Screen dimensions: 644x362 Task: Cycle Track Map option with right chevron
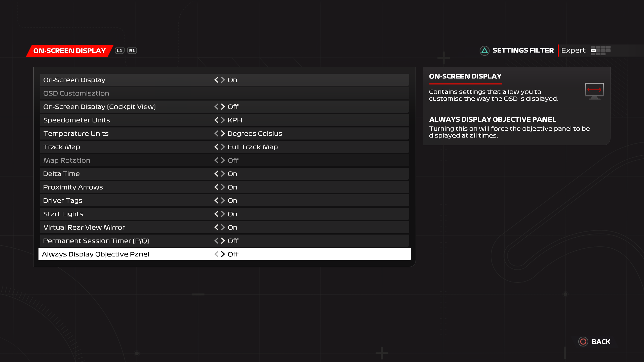[x=223, y=147]
